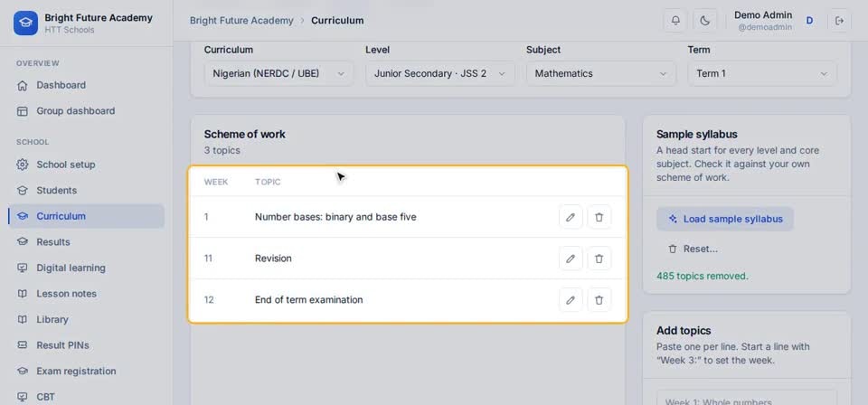Click the Bright Future Academy graduation cap logo
This screenshot has width=868, height=405.
(x=25, y=23)
